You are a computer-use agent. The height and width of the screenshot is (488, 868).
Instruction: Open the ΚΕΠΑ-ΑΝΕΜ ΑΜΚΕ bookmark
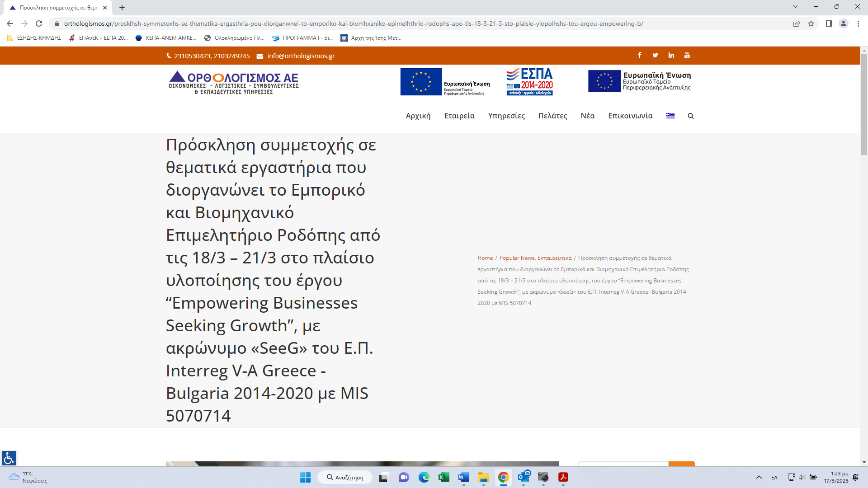(166, 38)
